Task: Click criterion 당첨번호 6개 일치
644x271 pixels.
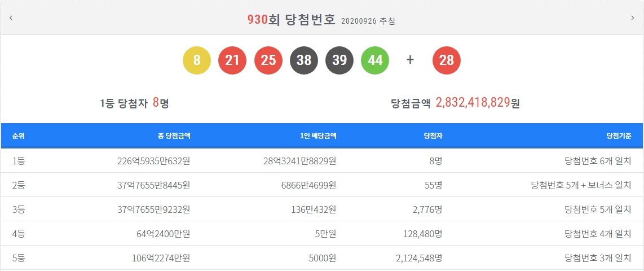Action: 598,161
